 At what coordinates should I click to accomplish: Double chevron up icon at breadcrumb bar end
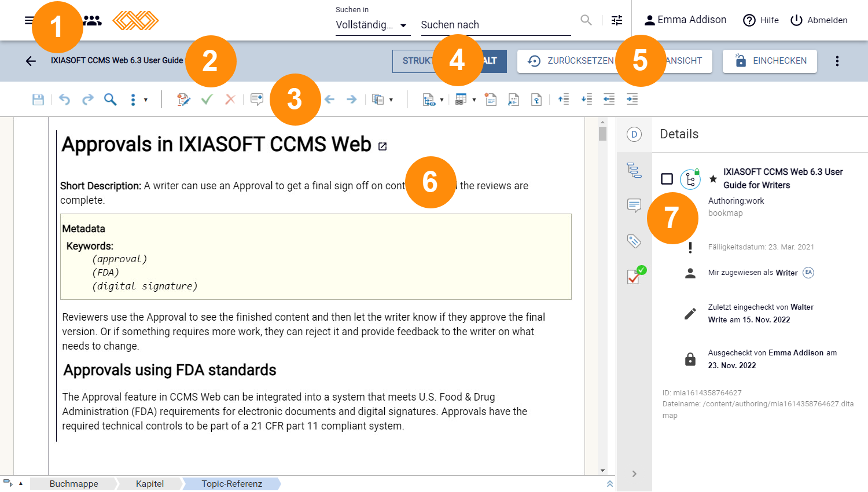(x=609, y=484)
